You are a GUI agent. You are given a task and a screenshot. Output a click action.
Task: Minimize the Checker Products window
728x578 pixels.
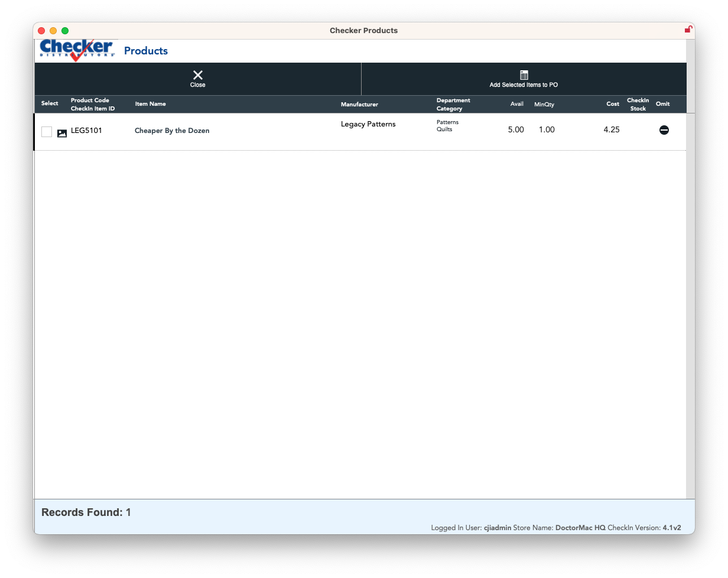[x=53, y=31]
